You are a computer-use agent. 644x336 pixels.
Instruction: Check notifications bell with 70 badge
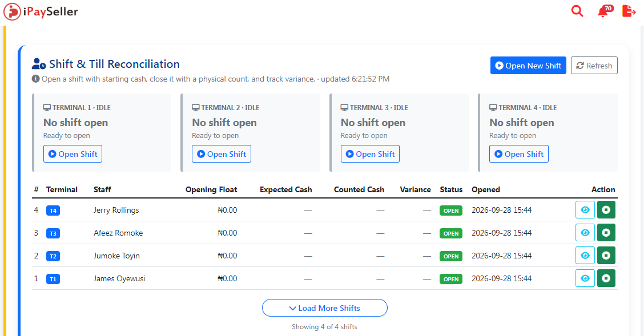605,11
